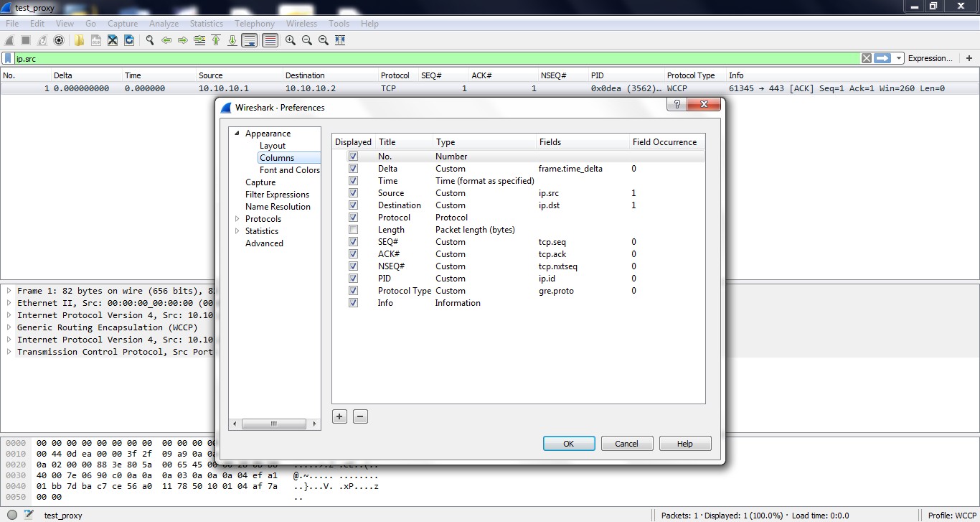
Task: Reload the capture file icon
Action: 129,40
